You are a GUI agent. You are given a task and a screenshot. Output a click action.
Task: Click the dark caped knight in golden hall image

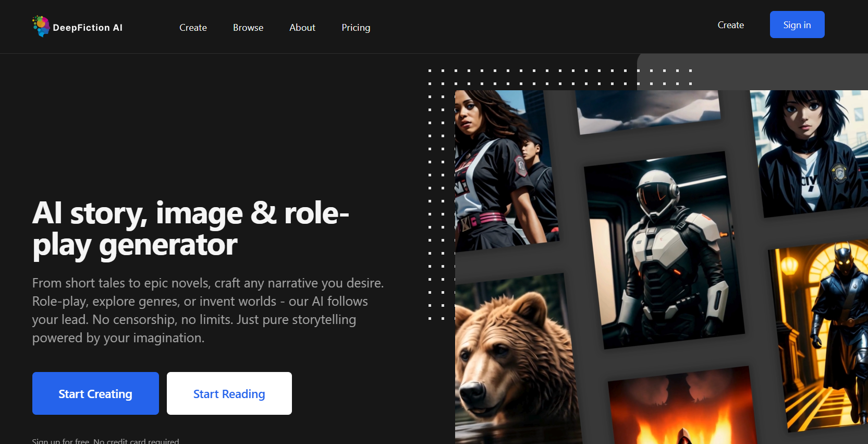click(x=824, y=334)
